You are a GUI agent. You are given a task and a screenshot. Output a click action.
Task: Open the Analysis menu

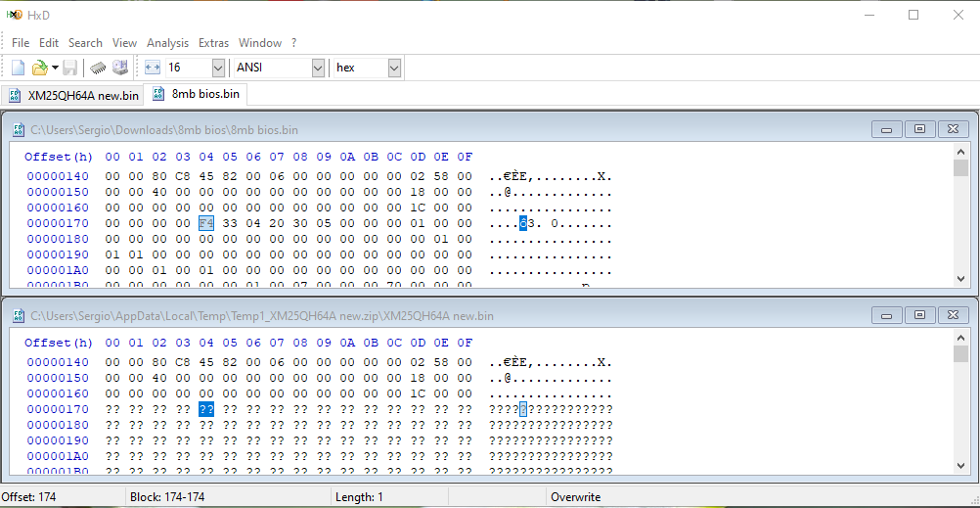tap(167, 42)
